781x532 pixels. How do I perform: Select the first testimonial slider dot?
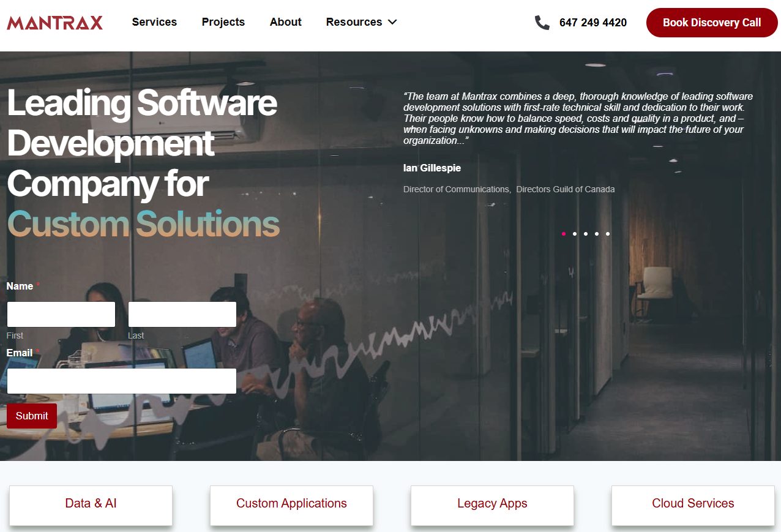coord(564,234)
